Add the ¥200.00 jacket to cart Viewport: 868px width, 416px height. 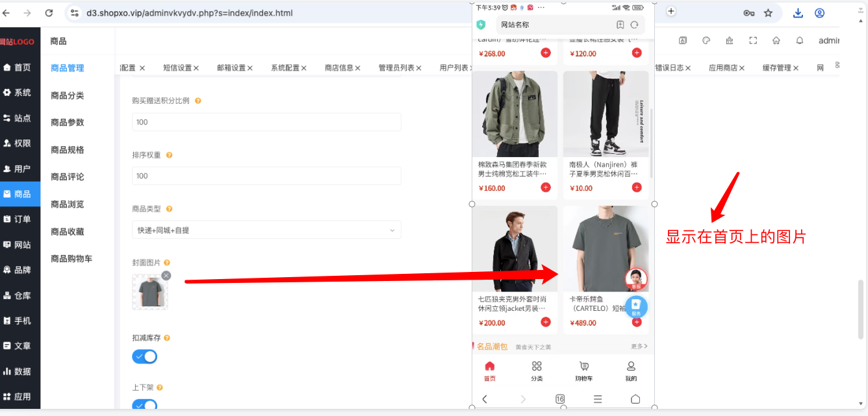click(x=546, y=322)
